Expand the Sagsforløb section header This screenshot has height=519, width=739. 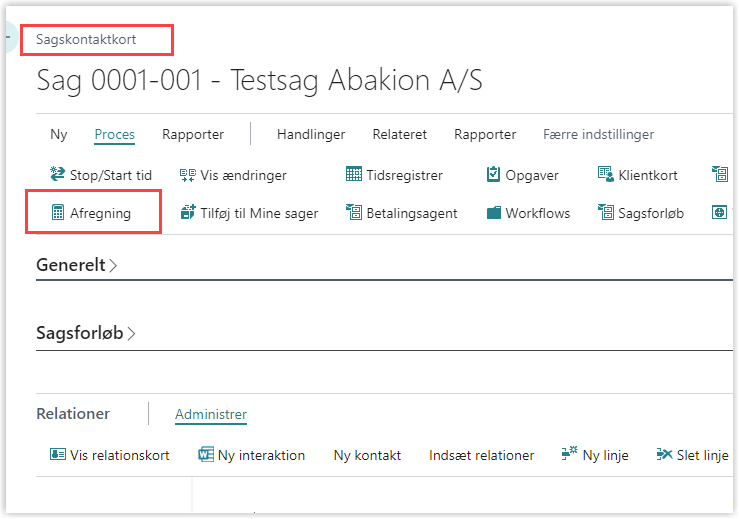[85, 334]
